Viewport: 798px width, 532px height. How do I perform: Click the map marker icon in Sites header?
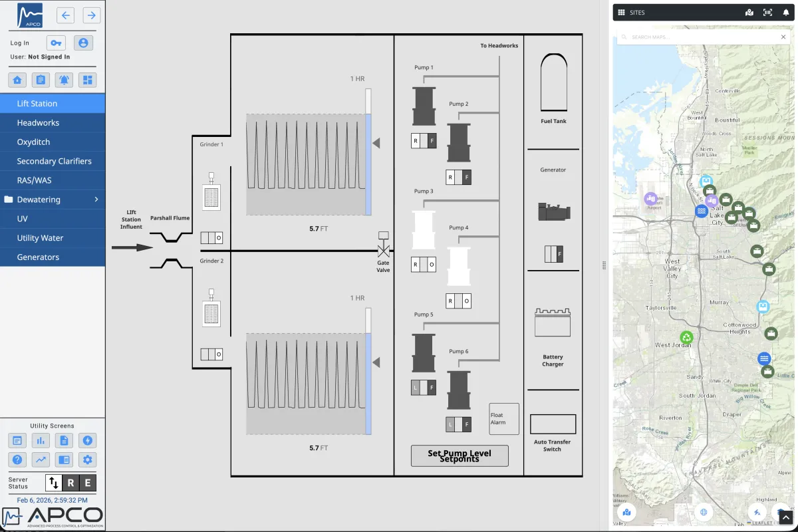tap(749, 12)
